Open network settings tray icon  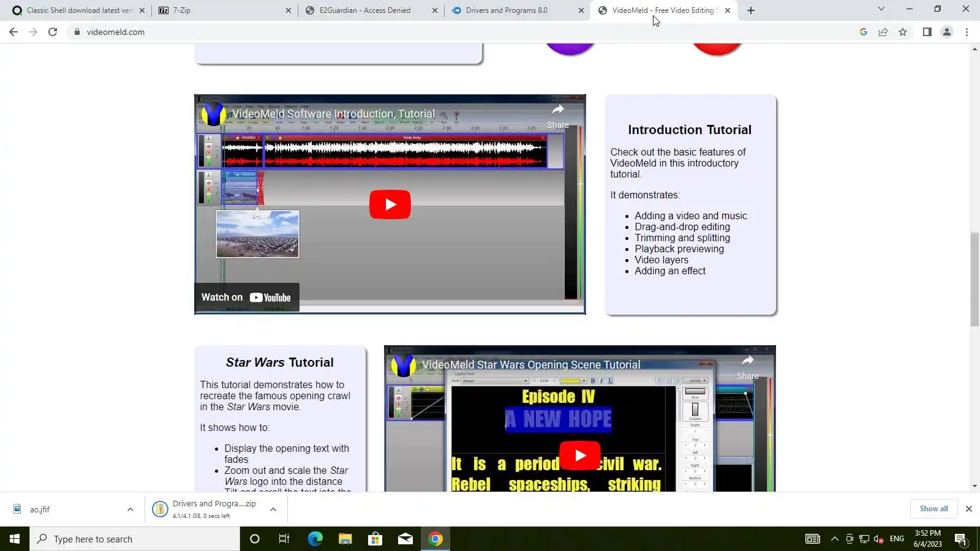(864, 539)
